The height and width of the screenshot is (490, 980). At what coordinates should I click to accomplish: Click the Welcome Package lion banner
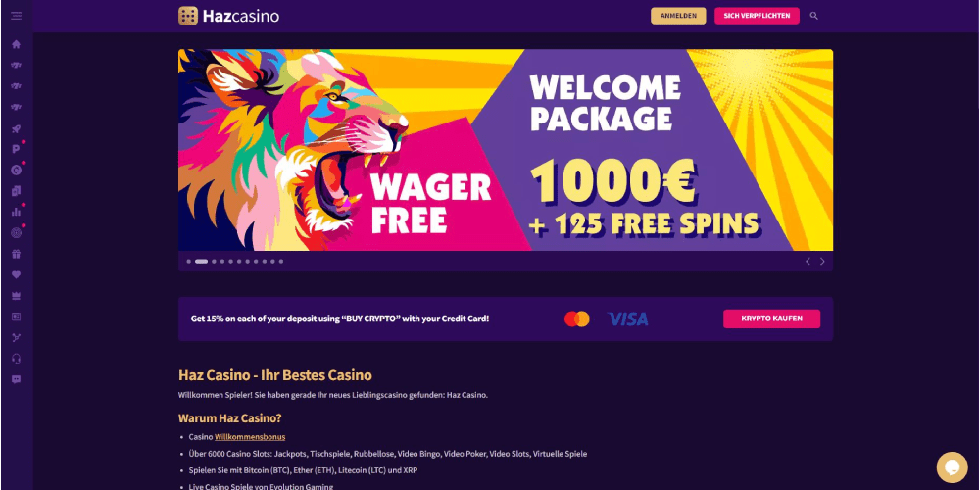tap(505, 150)
